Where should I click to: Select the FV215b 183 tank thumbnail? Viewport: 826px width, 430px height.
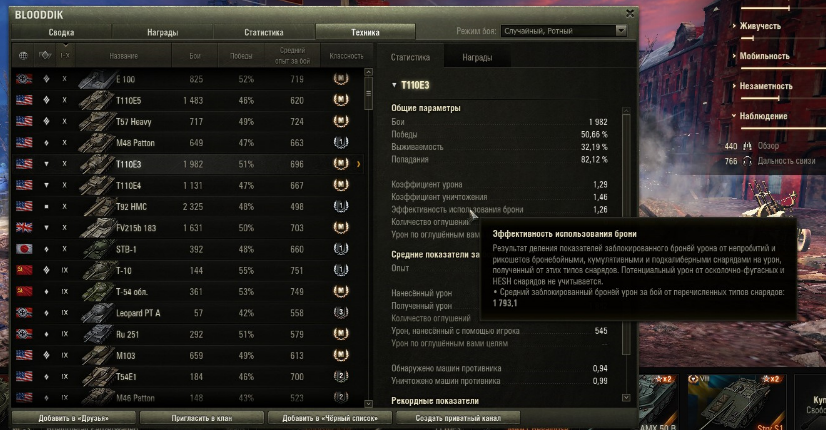coord(96,228)
